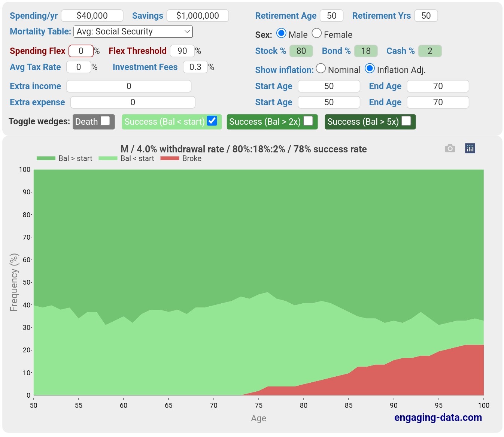Toggle the Death wedge checkbox

coord(106,121)
